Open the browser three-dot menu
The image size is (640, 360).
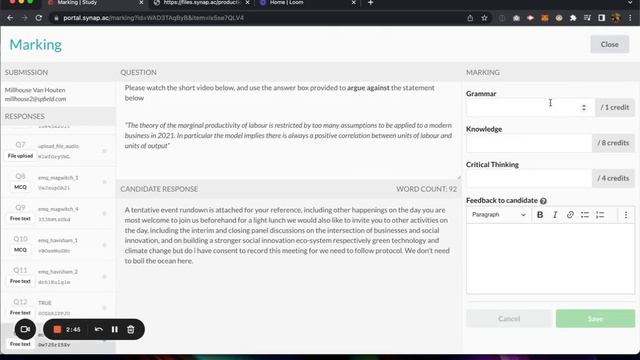[630, 18]
